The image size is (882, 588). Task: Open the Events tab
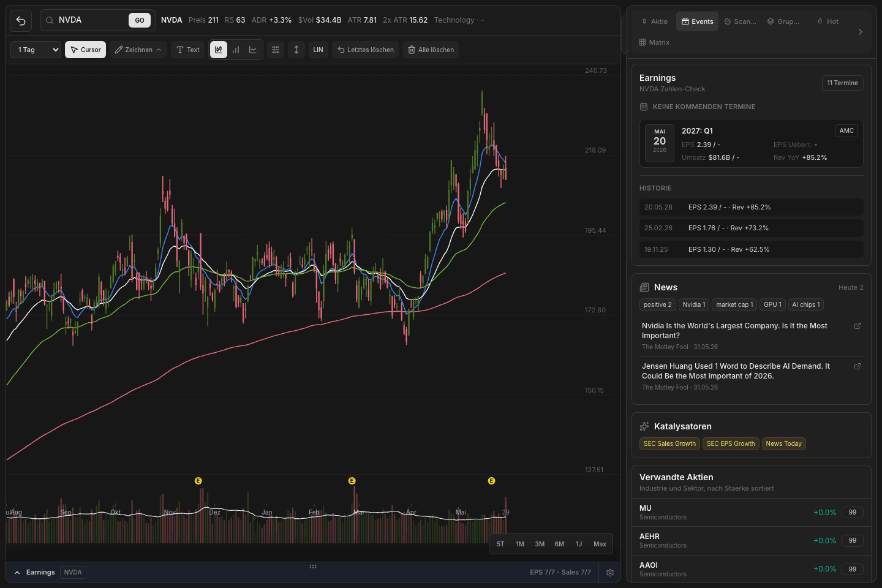tap(698, 21)
